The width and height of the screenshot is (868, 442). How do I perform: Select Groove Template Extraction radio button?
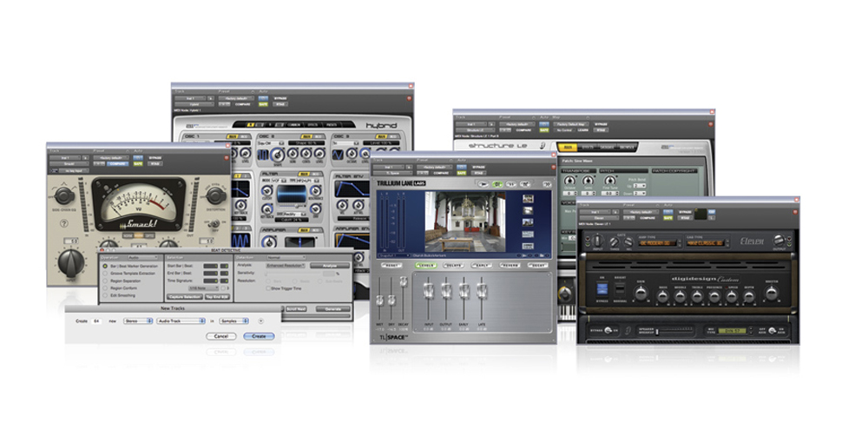105,274
